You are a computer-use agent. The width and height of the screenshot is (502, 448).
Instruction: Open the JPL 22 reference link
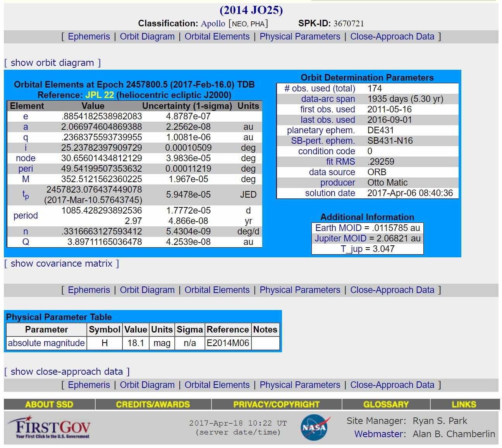(x=100, y=95)
